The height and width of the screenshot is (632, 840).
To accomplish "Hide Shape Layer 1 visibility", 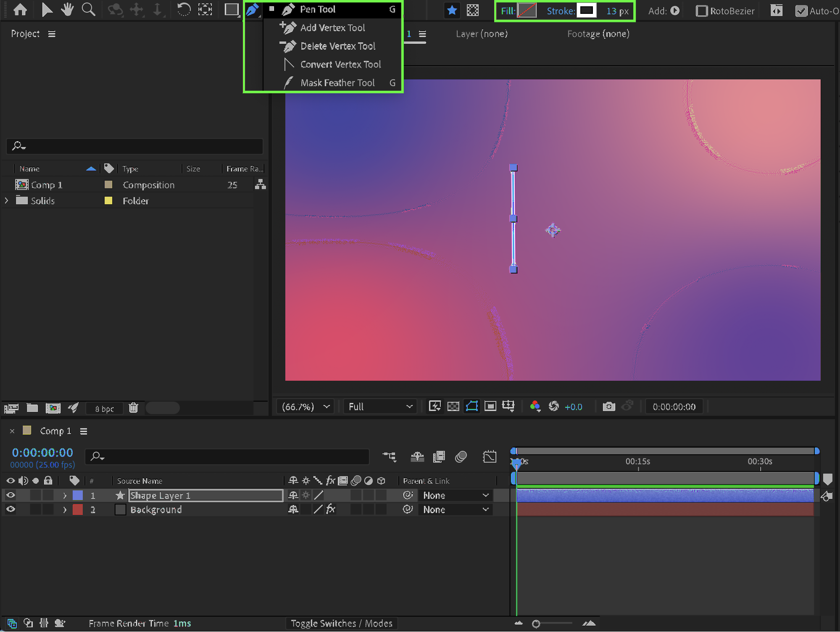I will pos(11,495).
